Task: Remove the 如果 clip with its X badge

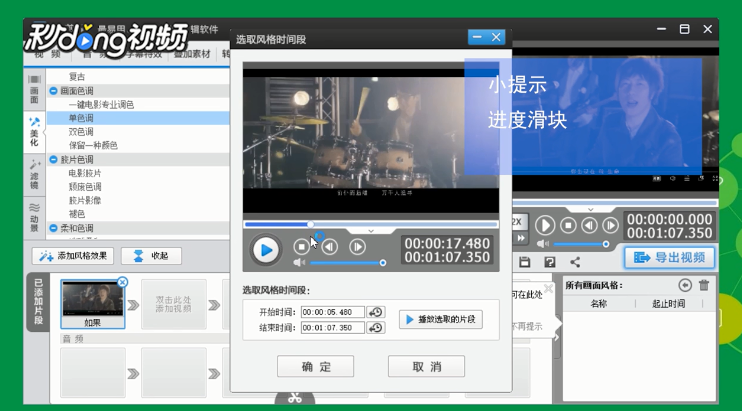Action: pyautogui.click(x=122, y=282)
